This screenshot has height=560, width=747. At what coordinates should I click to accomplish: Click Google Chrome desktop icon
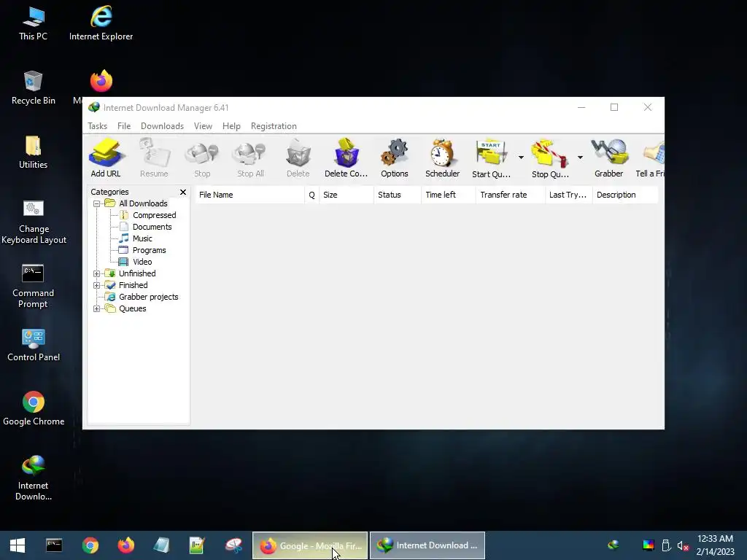tap(34, 408)
